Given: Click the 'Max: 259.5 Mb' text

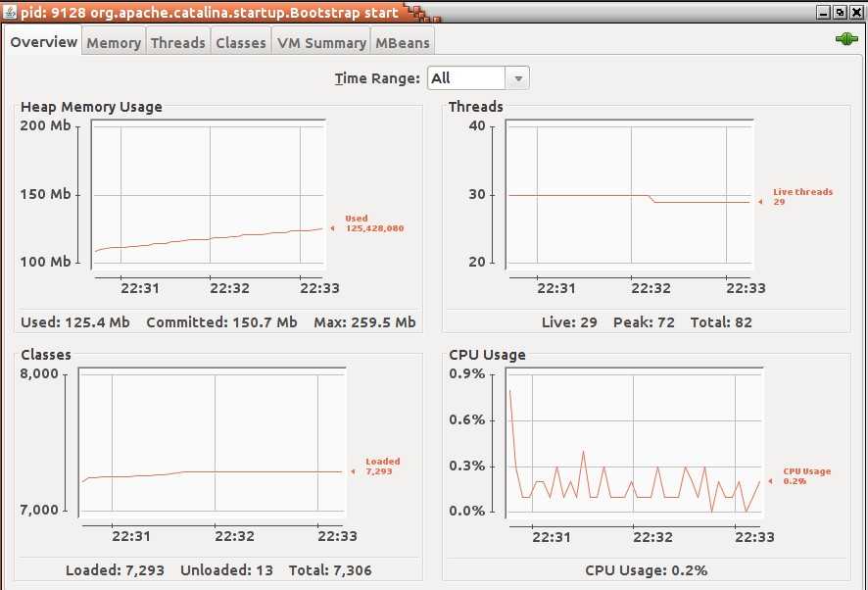Looking at the screenshot, I should 364,322.
